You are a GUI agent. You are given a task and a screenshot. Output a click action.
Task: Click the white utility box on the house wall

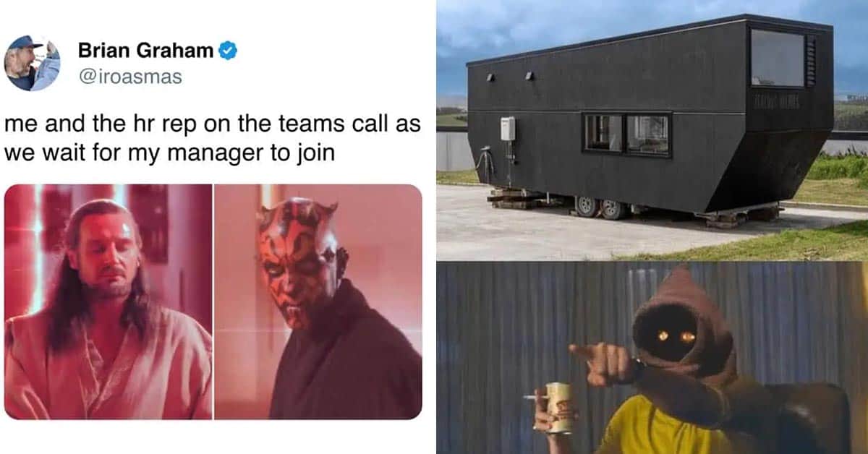pos(508,128)
